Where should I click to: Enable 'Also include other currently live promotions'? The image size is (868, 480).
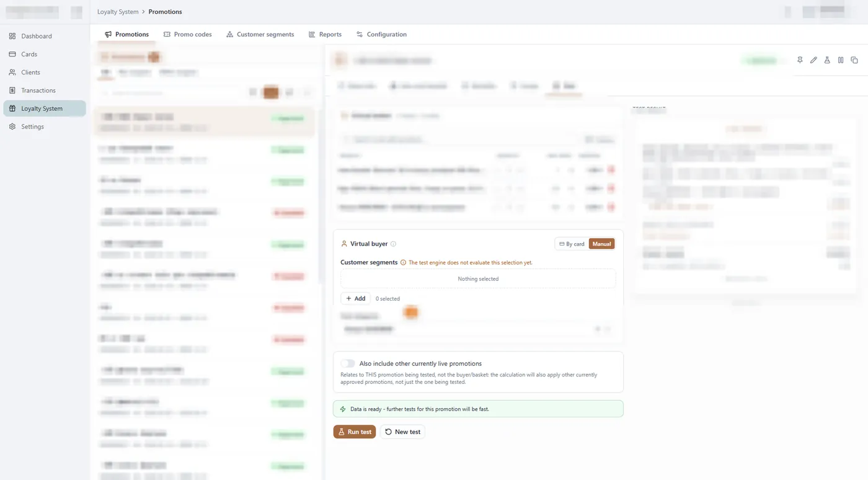pyautogui.click(x=348, y=363)
